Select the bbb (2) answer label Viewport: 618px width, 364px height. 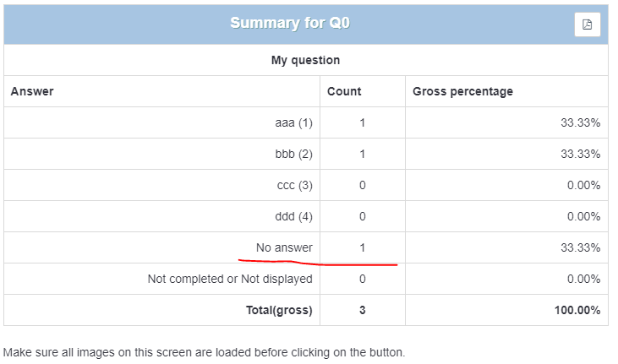[293, 154]
